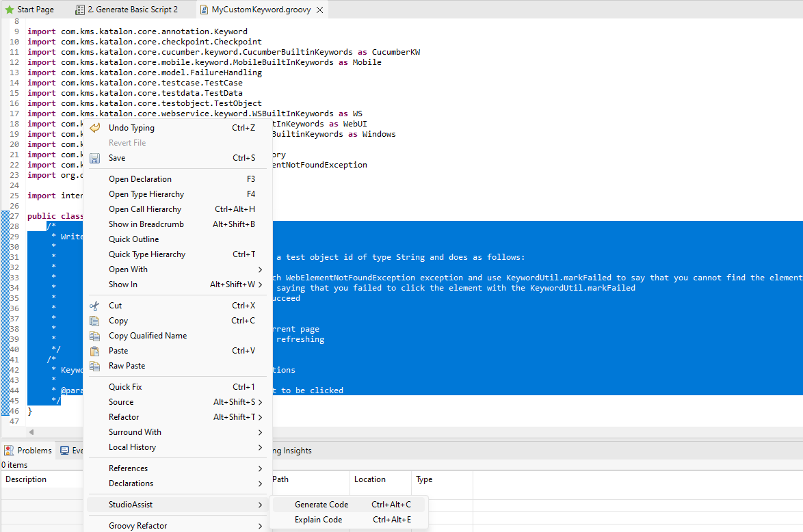Click the Start Page star icon
The width and height of the screenshot is (803, 532).
pos(9,10)
